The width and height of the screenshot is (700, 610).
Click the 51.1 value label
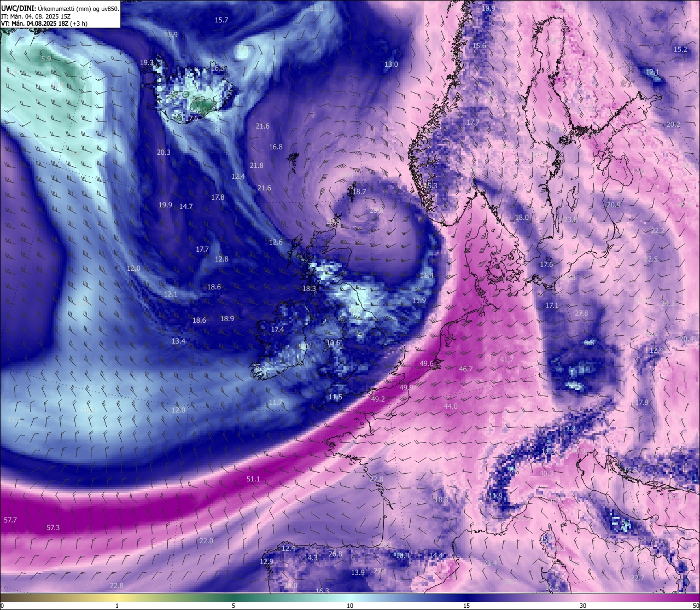point(253,479)
